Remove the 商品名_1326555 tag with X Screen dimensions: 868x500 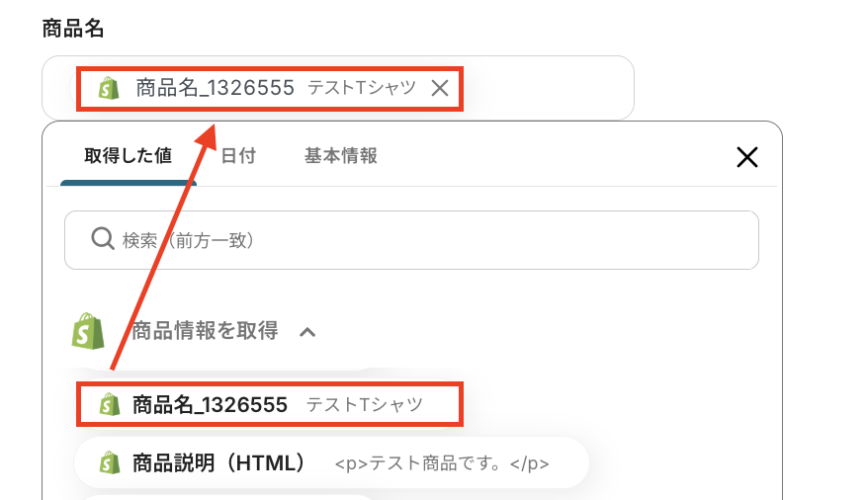click(440, 88)
